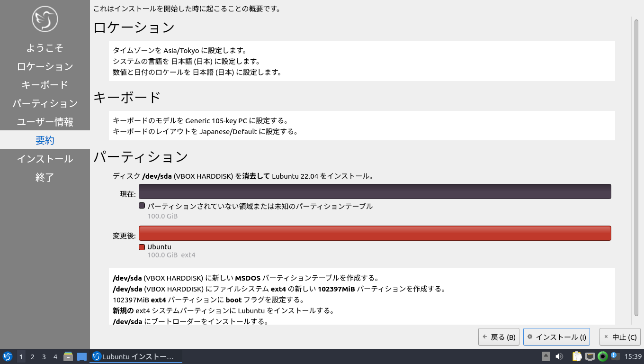Click the MSDOS partition table creation line

[245, 278]
